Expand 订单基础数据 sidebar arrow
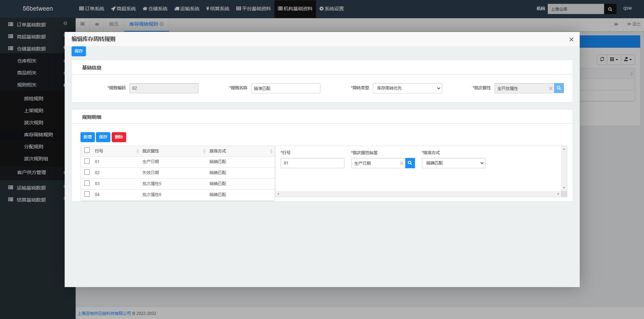The width and height of the screenshot is (644, 319). pos(65,23)
